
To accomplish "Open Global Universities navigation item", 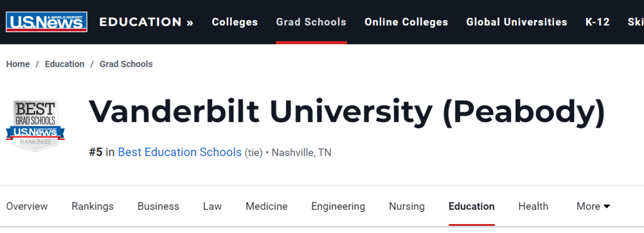I will (x=516, y=21).
